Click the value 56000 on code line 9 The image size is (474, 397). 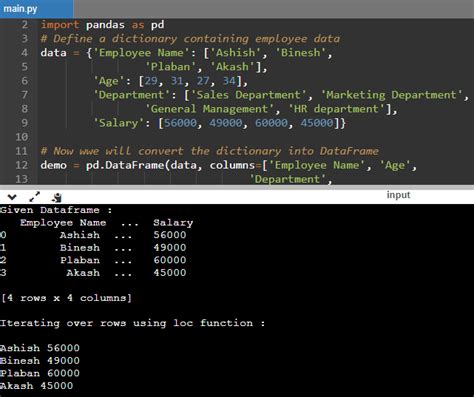click(x=180, y=123)
